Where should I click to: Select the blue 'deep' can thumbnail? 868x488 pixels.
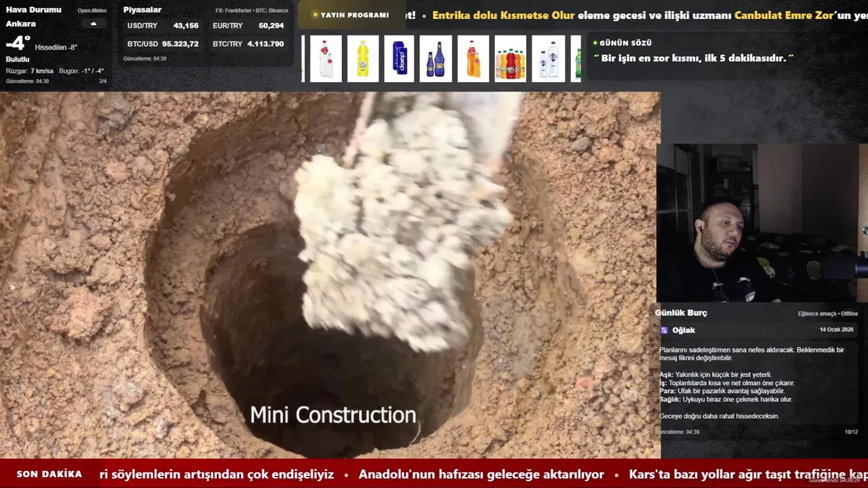tap(399, 59)
